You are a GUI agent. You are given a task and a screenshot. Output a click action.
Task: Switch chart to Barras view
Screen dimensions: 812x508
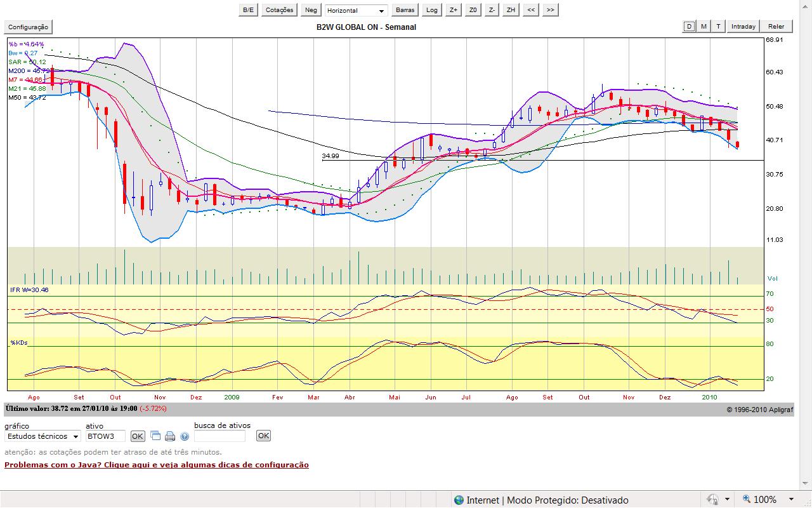coord(405,10)
